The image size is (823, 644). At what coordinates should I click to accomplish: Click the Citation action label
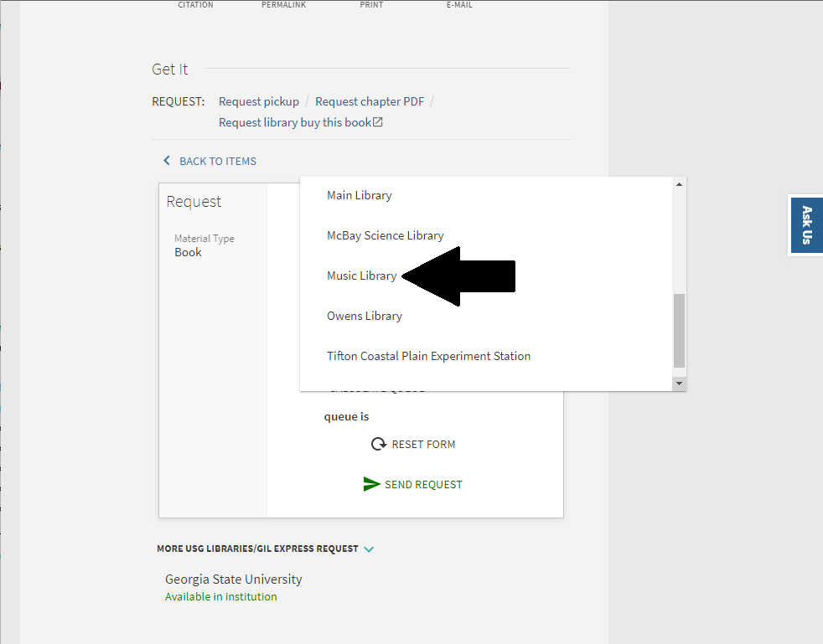point(195,5)
